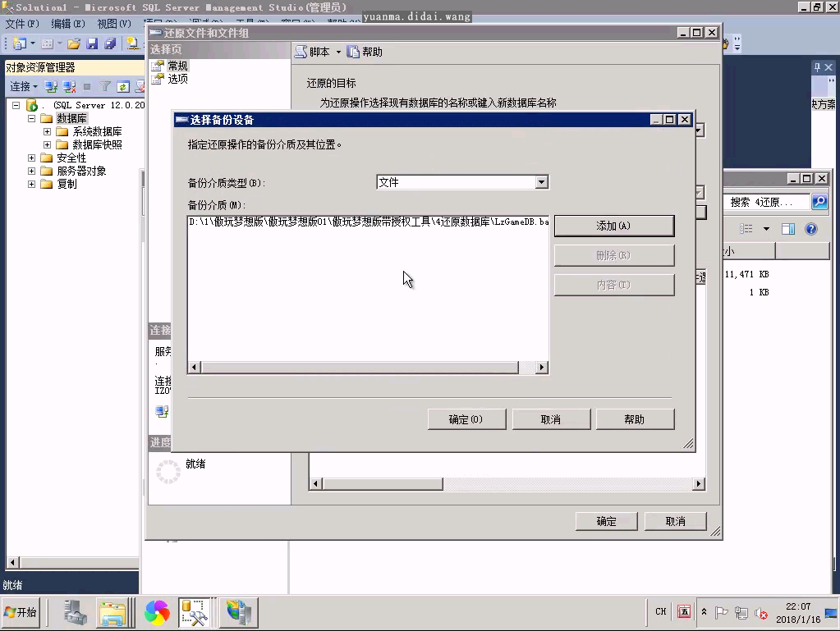Click horizontal scrollbar in restore dialog list
Image resolution: width=840 pixels, height=631 pixels.
pyautogui.click(x=383, y=484)
